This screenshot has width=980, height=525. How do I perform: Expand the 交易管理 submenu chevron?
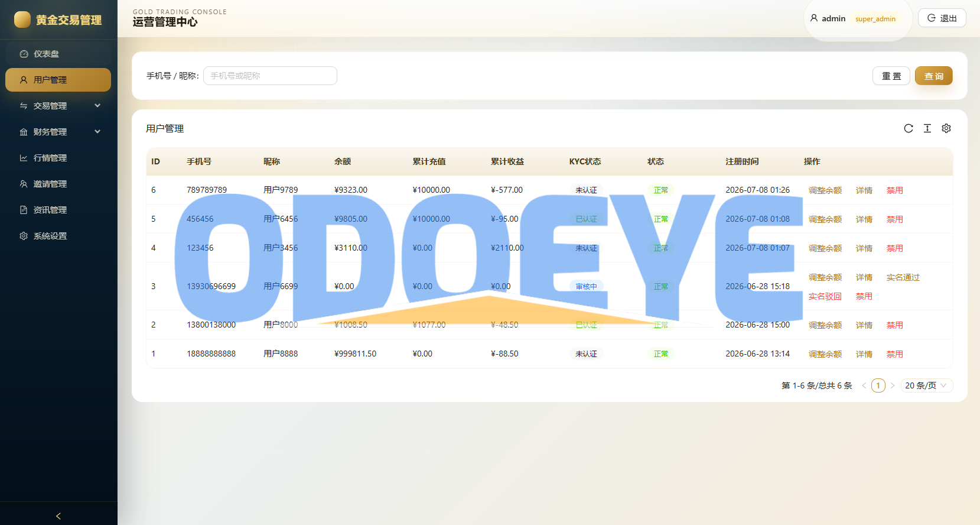[x=97, y=106]
